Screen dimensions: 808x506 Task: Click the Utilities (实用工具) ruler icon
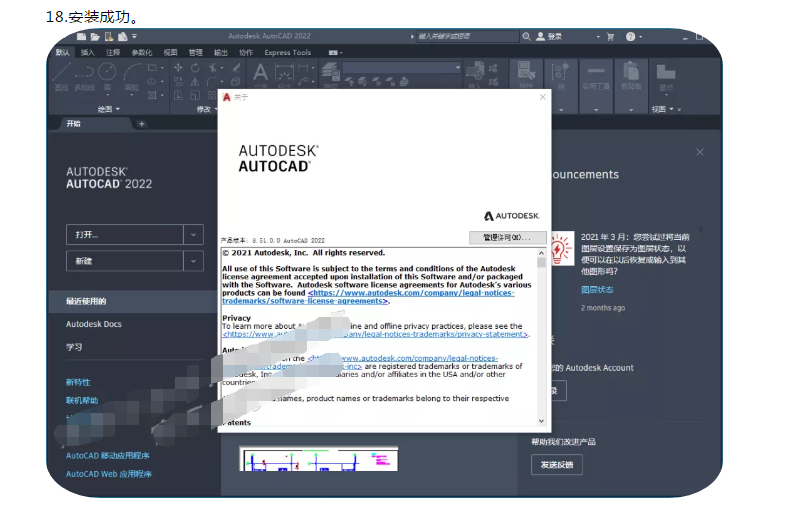[x=596, y=72]
